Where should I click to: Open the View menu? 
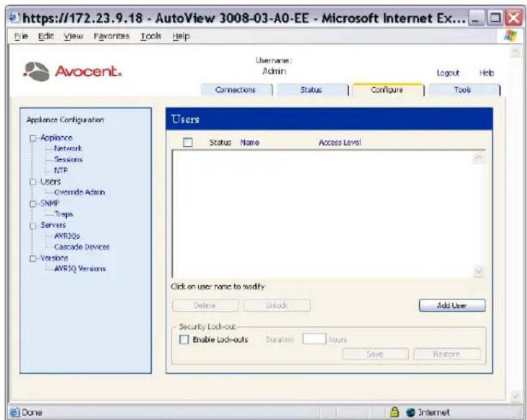tap(73, 36)
